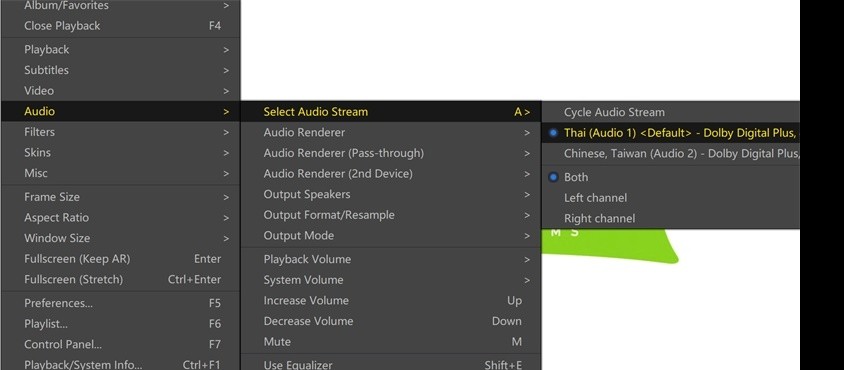This screenshot has width=844, height=370.
Task: Open the Playback Volume submenu
Action: 390,260
